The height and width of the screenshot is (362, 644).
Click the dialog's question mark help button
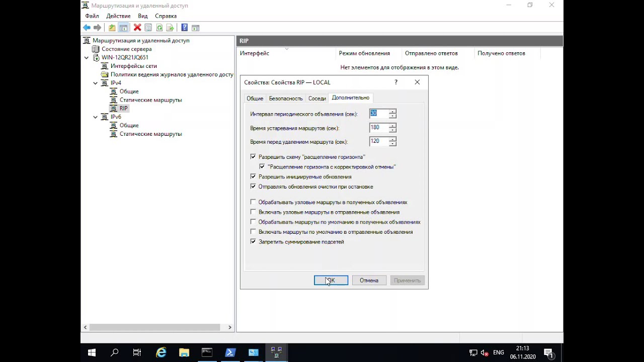pos(396,82)
